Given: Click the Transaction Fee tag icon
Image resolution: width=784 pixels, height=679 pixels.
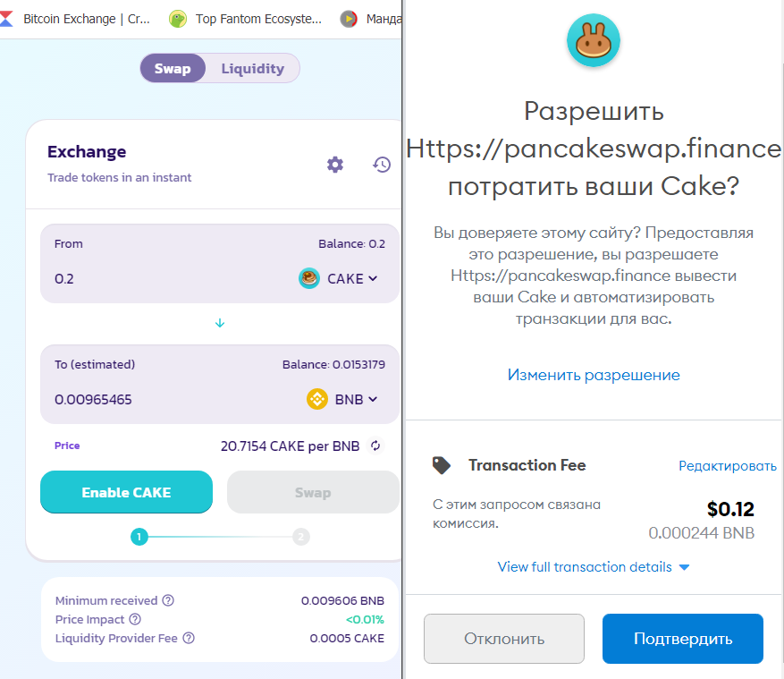Looking at the screenshot, I should click(442, 465).
